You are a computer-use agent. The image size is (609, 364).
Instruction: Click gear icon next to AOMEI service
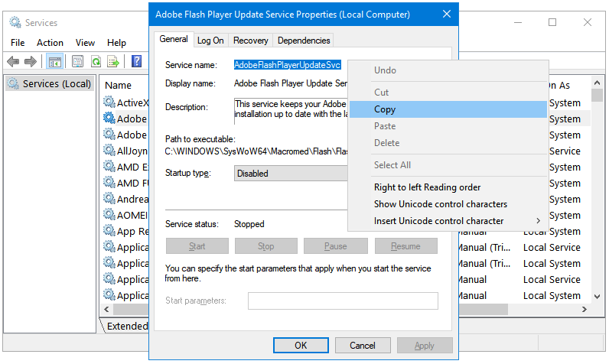click(x=109, y=215)
